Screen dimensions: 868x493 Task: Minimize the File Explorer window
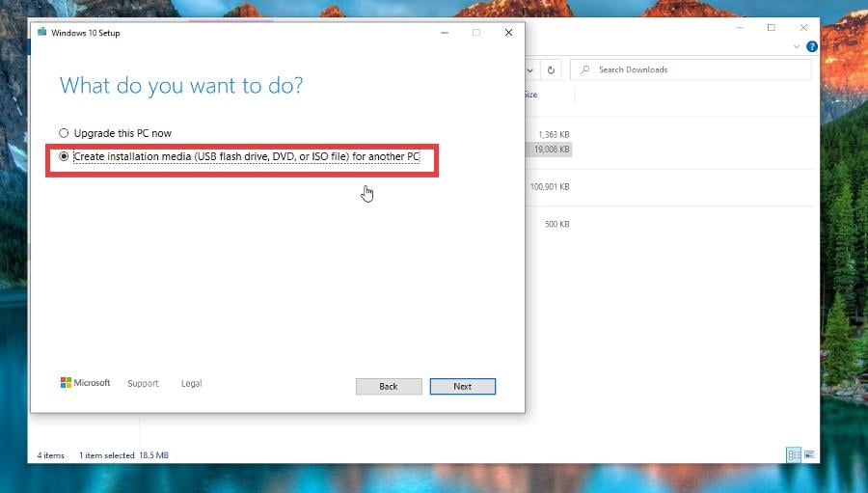740,27
